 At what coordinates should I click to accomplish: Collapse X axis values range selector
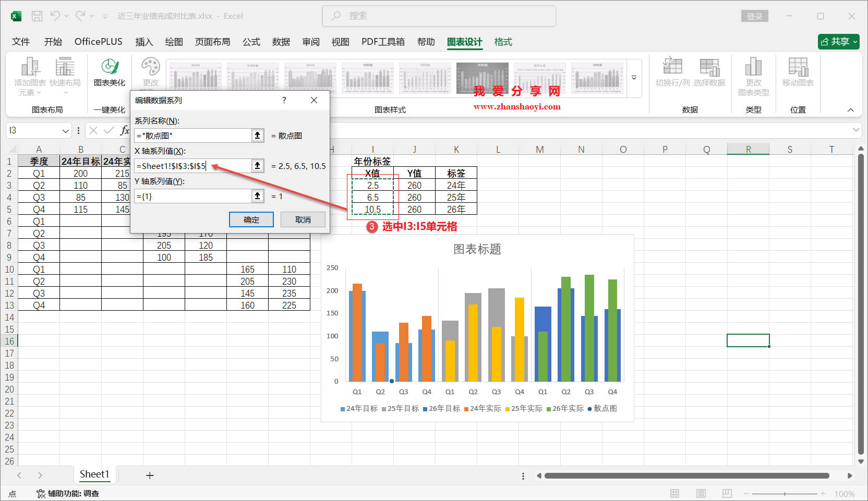[257, 166]
